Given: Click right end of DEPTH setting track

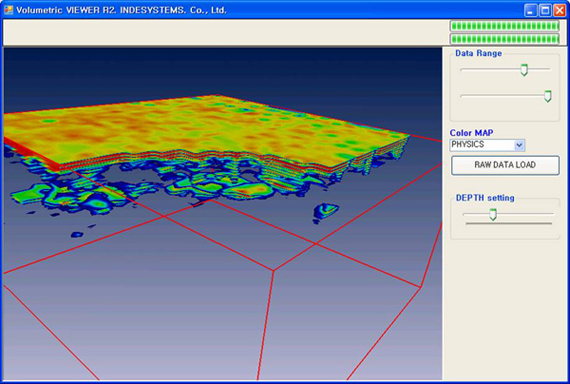Looking at the screenshot, I should pos(551,214).
